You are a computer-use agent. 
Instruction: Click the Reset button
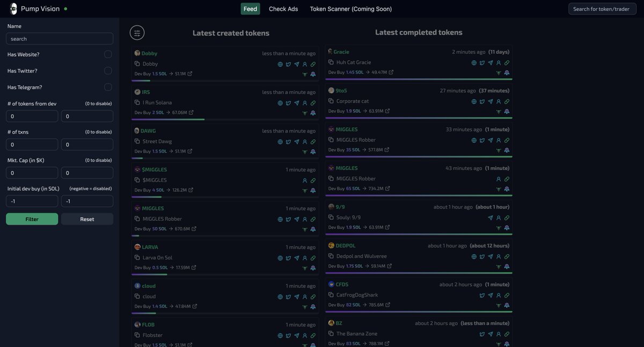[87, 219]
